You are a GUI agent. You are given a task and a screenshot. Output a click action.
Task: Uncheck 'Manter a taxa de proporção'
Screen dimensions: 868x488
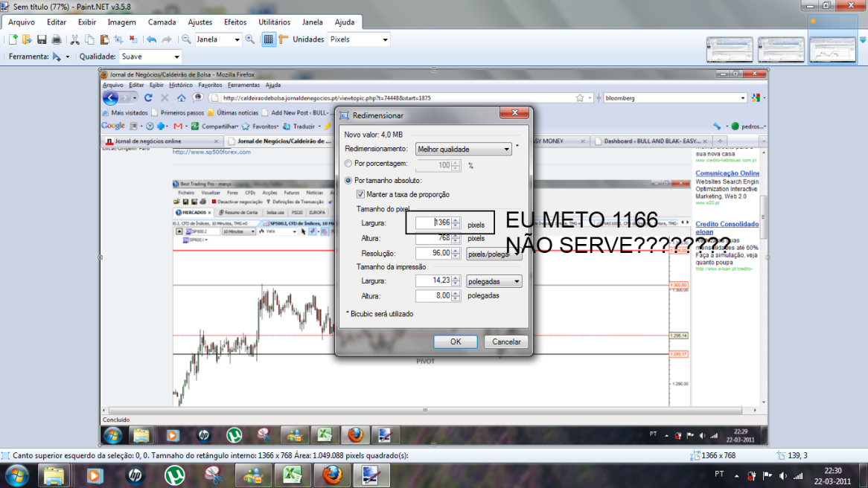click(x=361, y=194)
